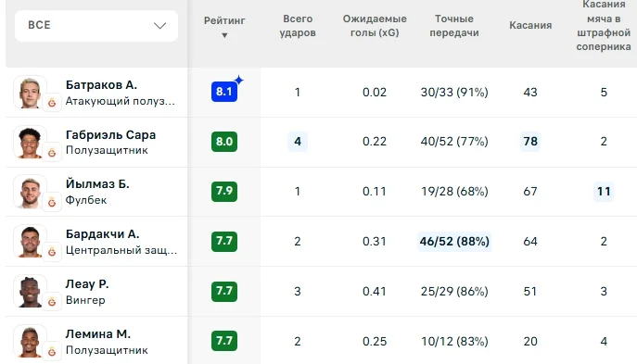Sort by Рейтинг column header
This screenshot has height=364, width=637.
(x=224, y=20)
